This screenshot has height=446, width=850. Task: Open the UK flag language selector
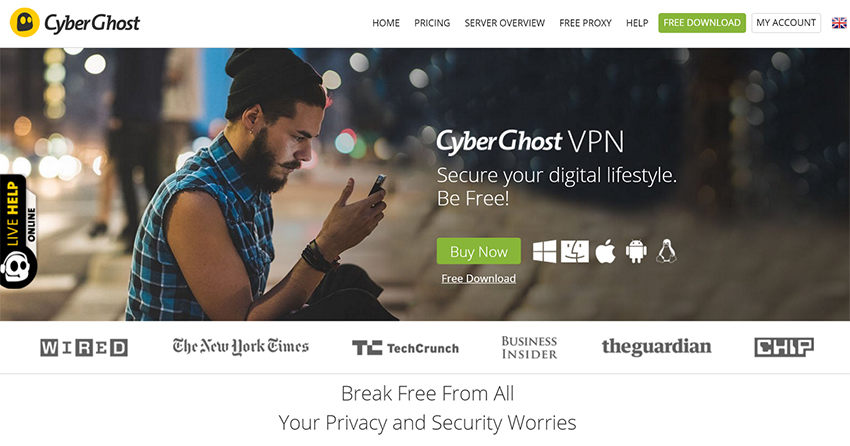point(839,23)
